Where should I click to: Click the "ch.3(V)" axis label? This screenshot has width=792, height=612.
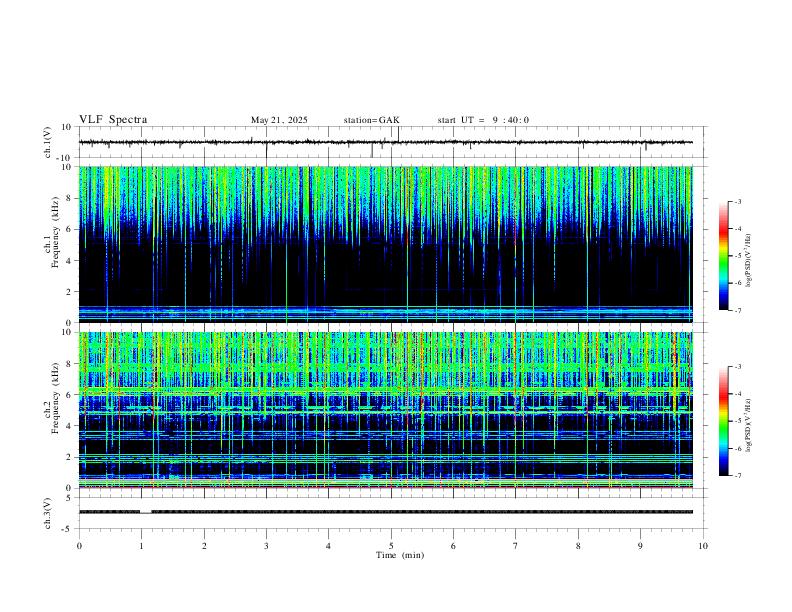pyautogui.click(x=48, y=513)
